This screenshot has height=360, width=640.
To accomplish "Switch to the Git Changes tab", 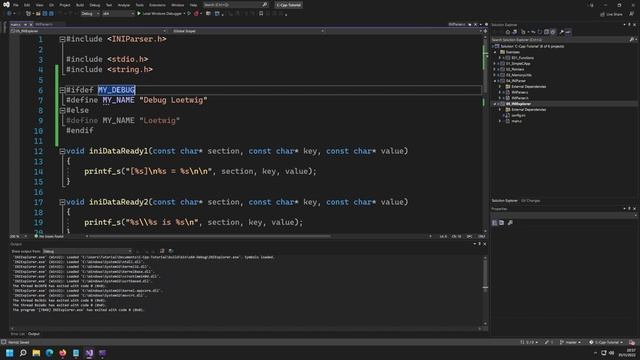I will [531, 201].
